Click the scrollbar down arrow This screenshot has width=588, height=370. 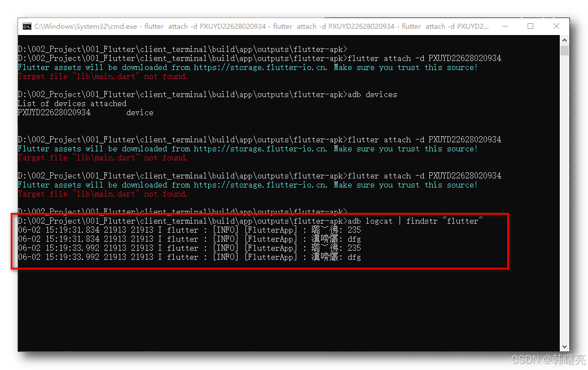pyautogui.click(x=564, y=347)
